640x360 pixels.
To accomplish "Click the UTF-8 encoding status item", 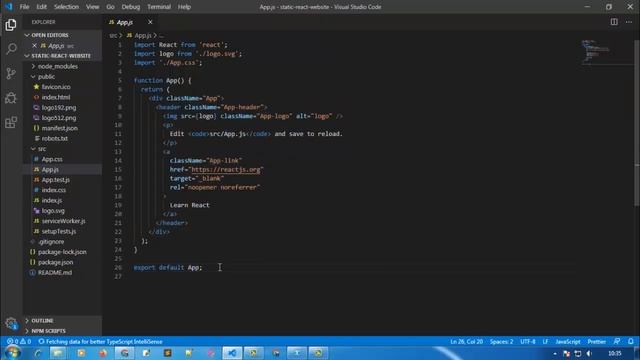I will coord(527,341).
